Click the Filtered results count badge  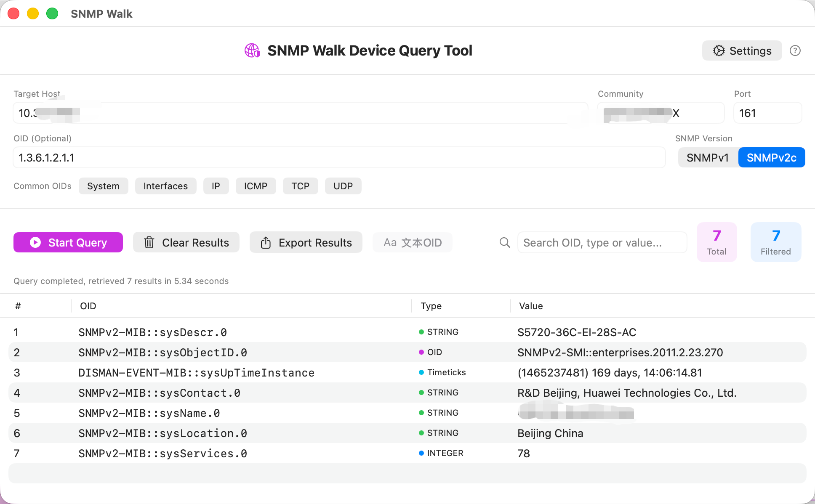[x=776, y=242]
